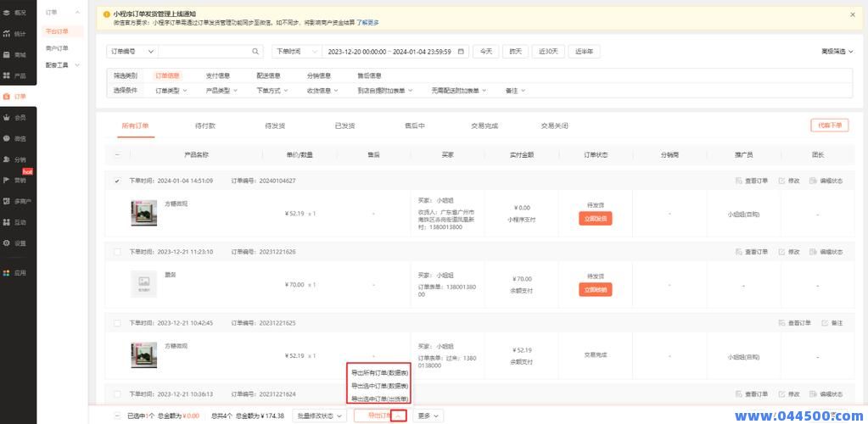Toggle 高级筛选 advanced filter

click(837, 52)
